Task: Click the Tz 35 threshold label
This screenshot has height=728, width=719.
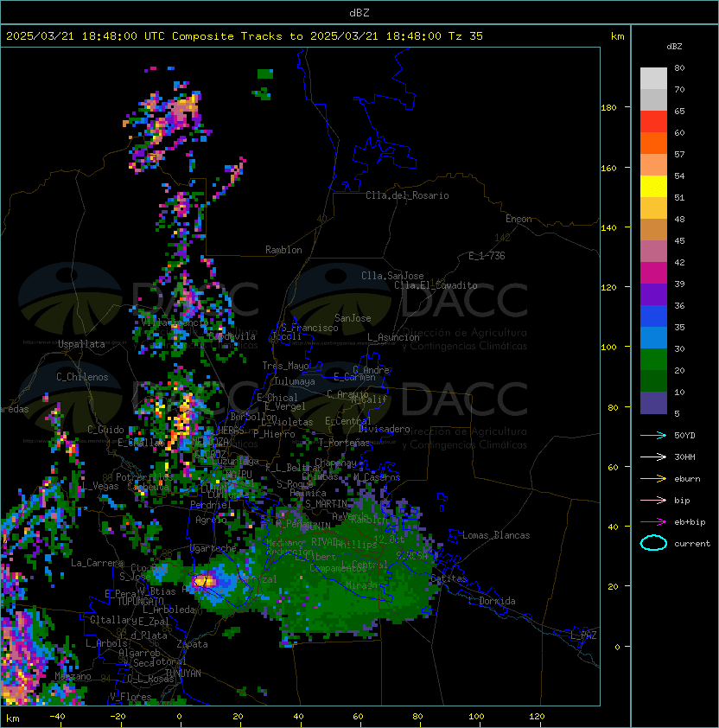Action: pos(466,36)
